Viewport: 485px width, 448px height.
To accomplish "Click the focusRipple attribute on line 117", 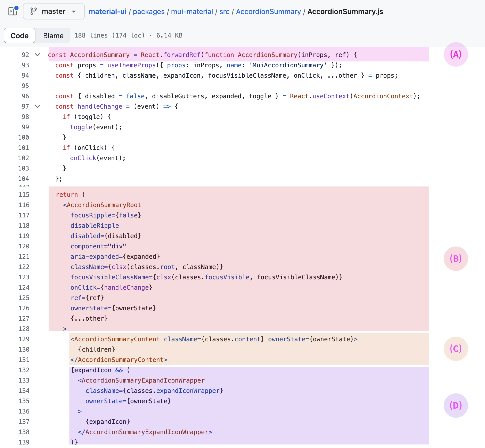I will point(106,215).
